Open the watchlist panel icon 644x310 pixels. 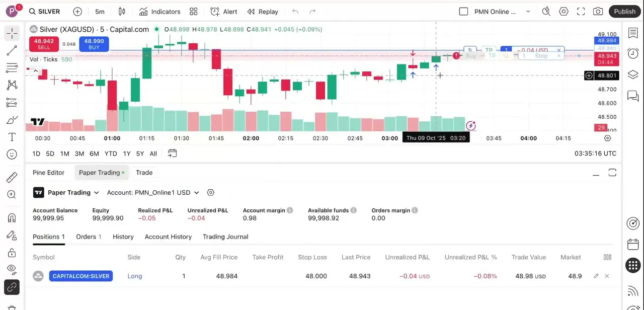633,33
